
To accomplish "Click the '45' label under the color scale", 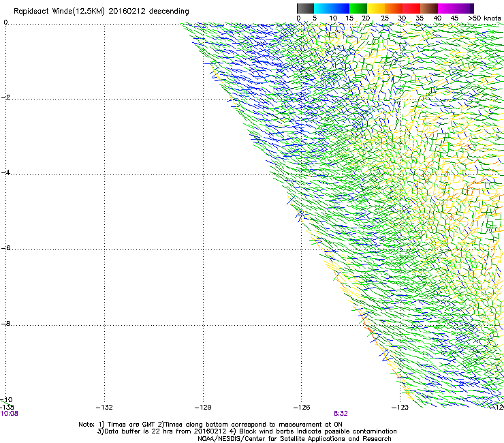I will (454, 18).
